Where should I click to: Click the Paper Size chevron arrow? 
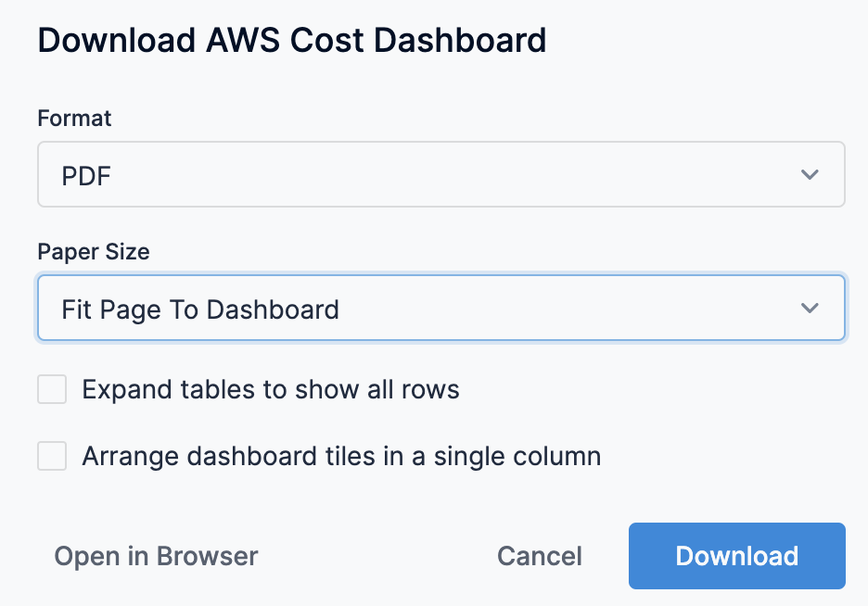coord(810,308)
